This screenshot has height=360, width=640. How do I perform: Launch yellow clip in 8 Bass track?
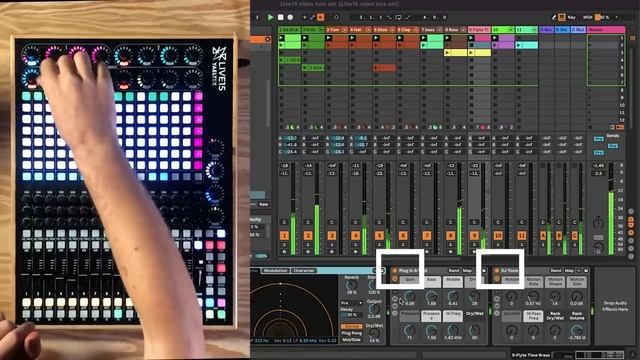point(447,53)
